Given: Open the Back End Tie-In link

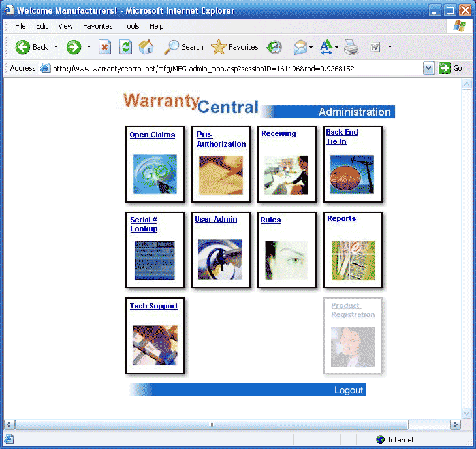Looking at the screenshot, I should (342, 137).
